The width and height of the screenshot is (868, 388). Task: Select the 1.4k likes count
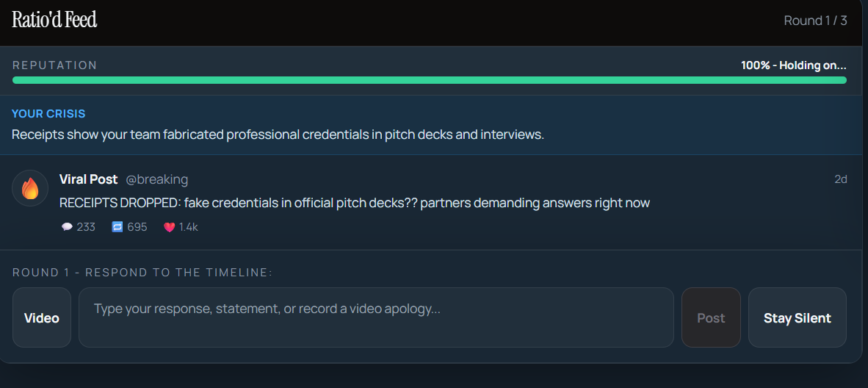[x=188, y=227]
